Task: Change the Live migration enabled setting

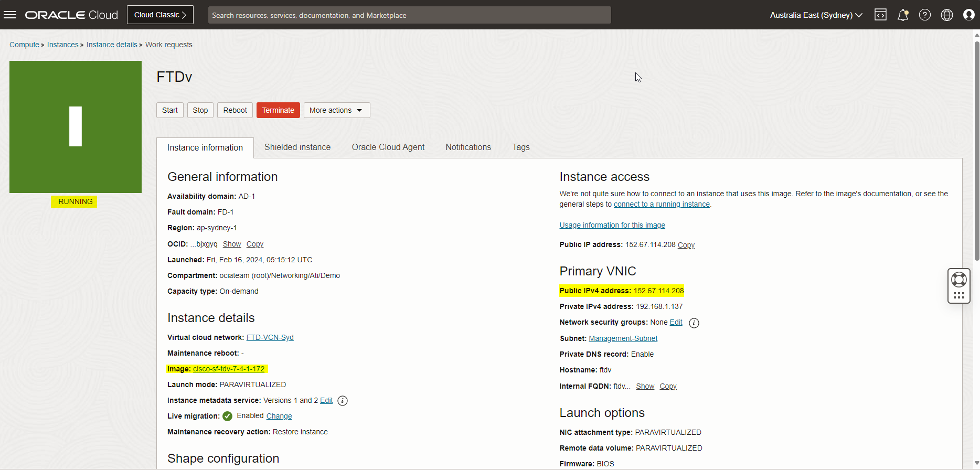Action: [x=279, y=416]
